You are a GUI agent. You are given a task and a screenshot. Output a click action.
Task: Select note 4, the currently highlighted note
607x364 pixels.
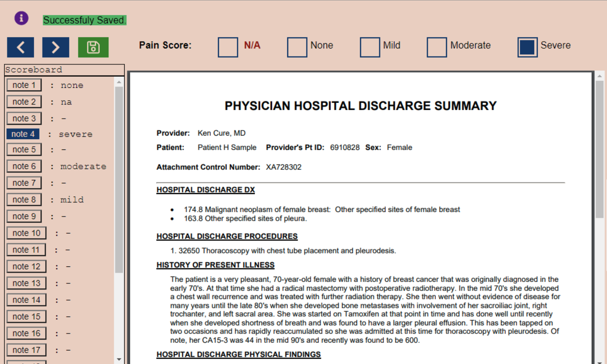pos(23,134)
